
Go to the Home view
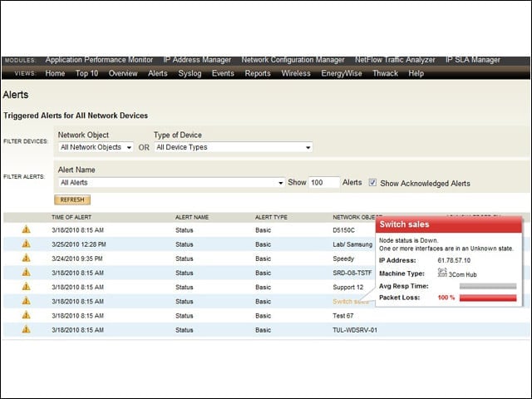click(x=55, y=73)
